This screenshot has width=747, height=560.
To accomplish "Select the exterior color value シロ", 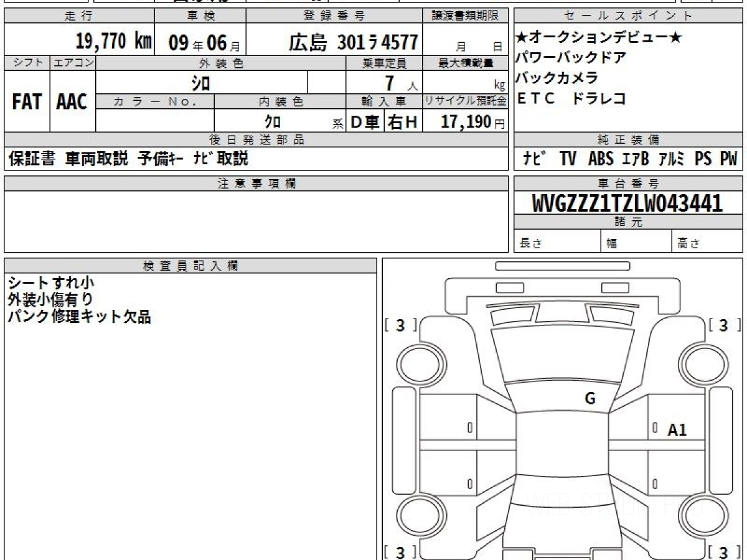I will coord(200,83).
